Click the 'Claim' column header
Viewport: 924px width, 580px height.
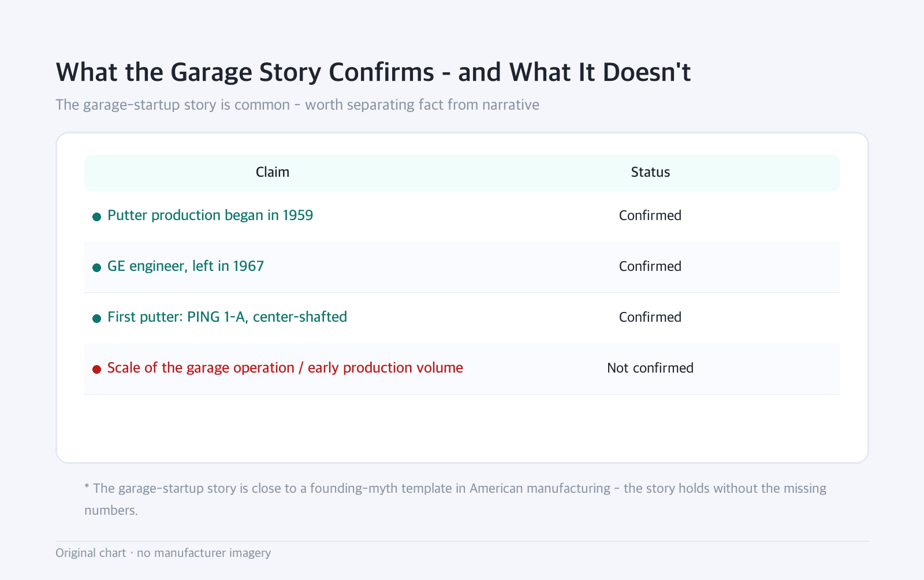coord(273,172)
